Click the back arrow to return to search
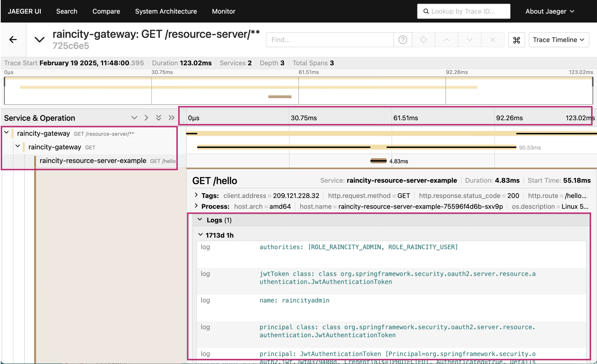 click(x=13, y=39)
